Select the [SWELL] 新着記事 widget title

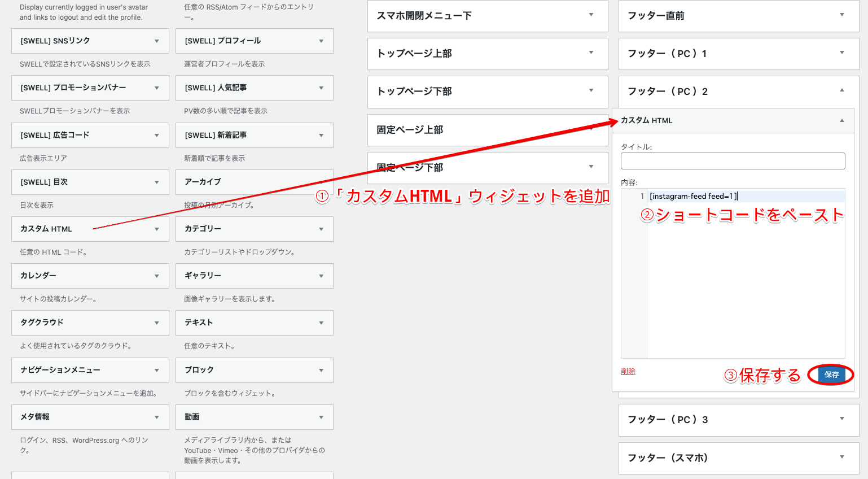point(216,135)
